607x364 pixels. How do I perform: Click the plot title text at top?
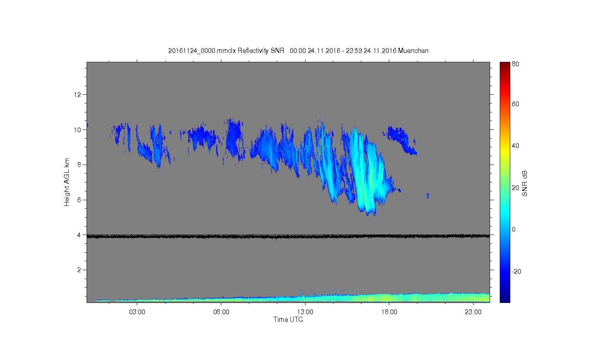(298, 51)
